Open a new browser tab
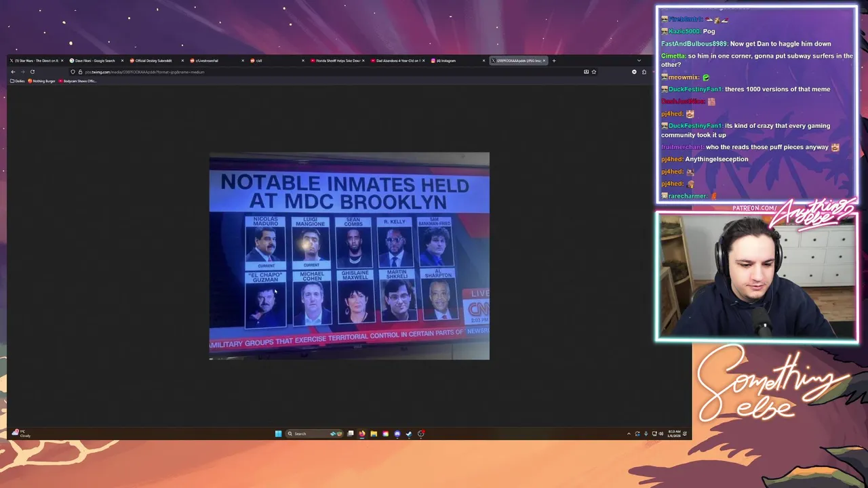The image size is (868, 488). 554,61
